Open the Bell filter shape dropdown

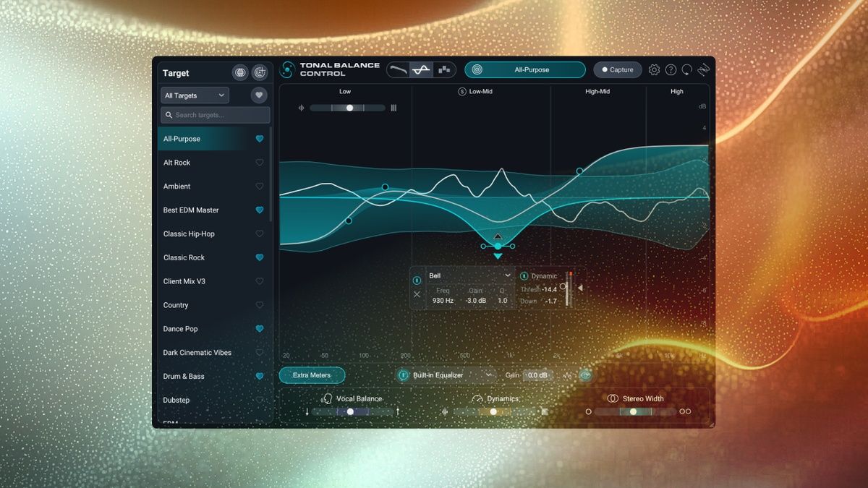coord(469,275)
